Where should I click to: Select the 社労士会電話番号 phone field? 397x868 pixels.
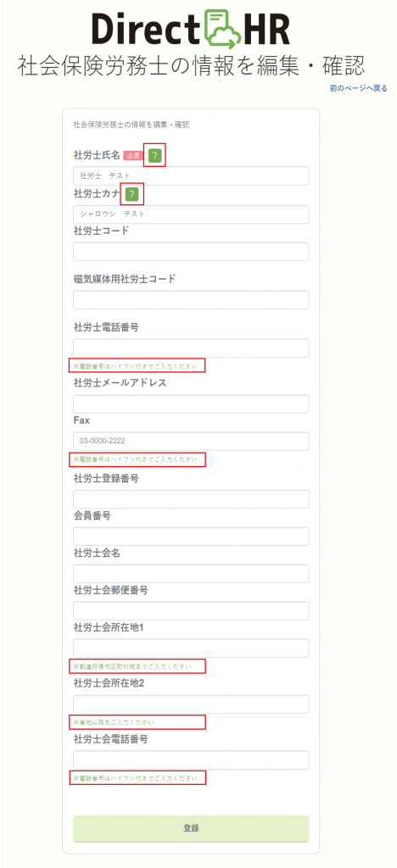click(191, 760)
